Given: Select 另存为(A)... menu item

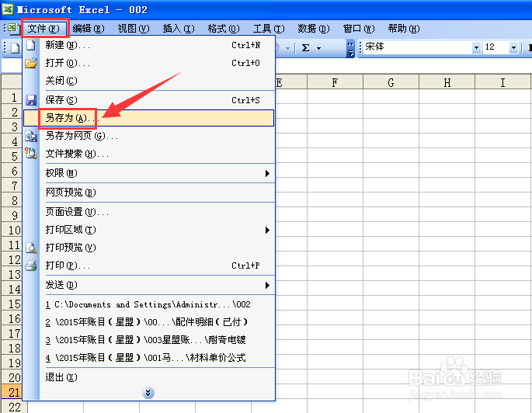Looking at the screenshot, I should 149,118.
